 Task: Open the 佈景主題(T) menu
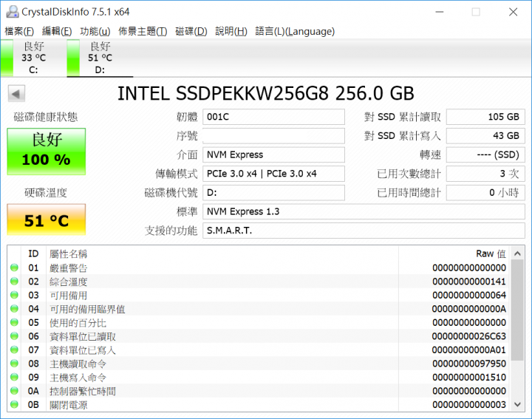pyautogui.click(x=143, y=31)
